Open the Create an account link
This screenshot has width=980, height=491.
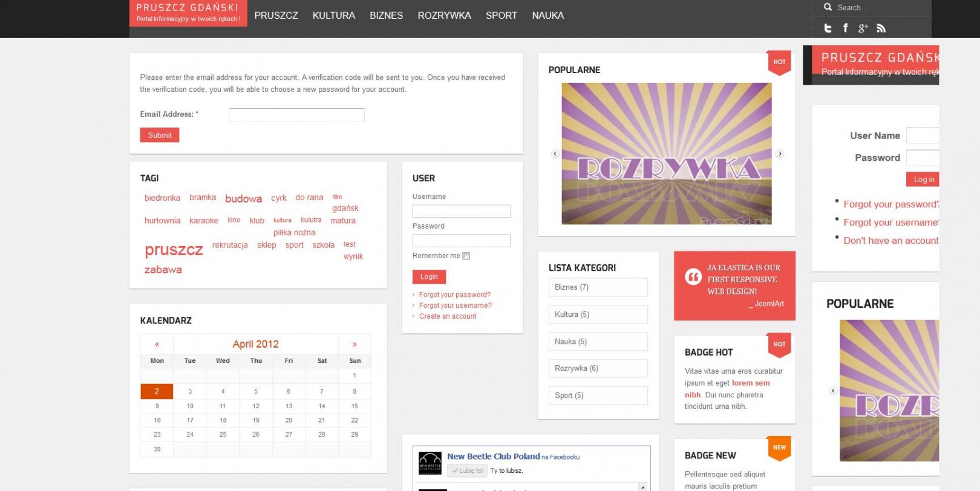tap(448, 316)
